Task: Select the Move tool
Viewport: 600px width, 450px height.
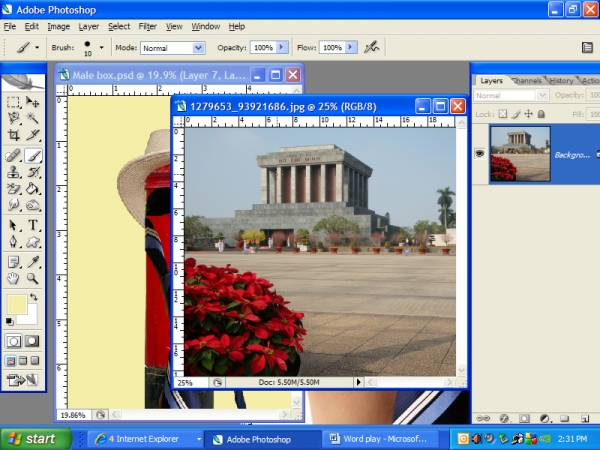Action: [33, 102]
